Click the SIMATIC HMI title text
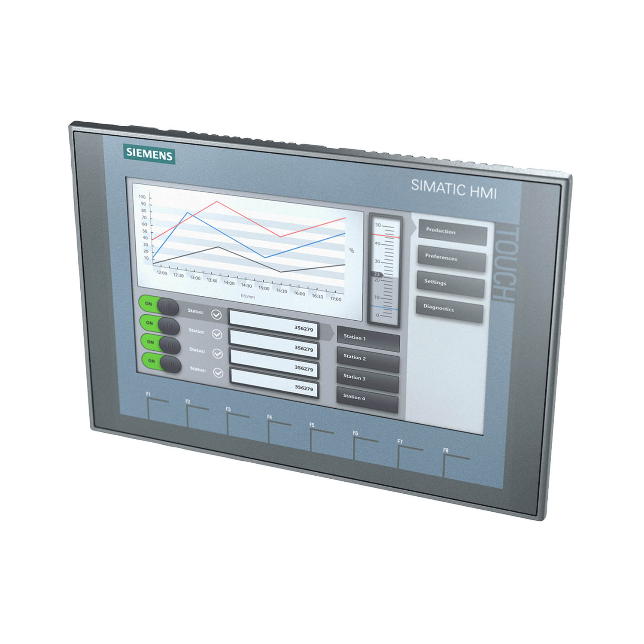 pos(454,189)
